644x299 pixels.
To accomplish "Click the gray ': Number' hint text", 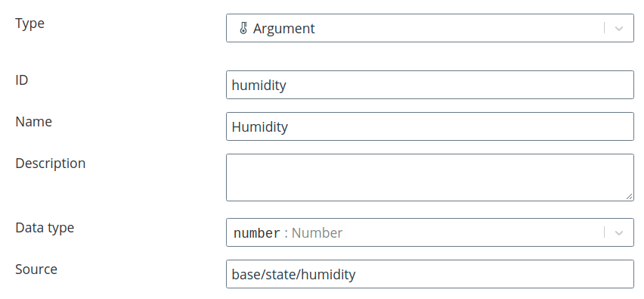I will click(x=314, y=233).
